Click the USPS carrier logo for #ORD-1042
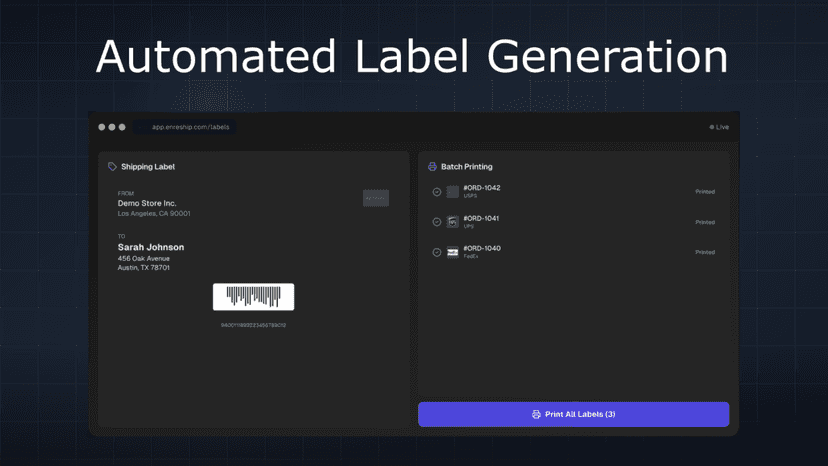Screen dimensions: 828x466 coord(453,192)
